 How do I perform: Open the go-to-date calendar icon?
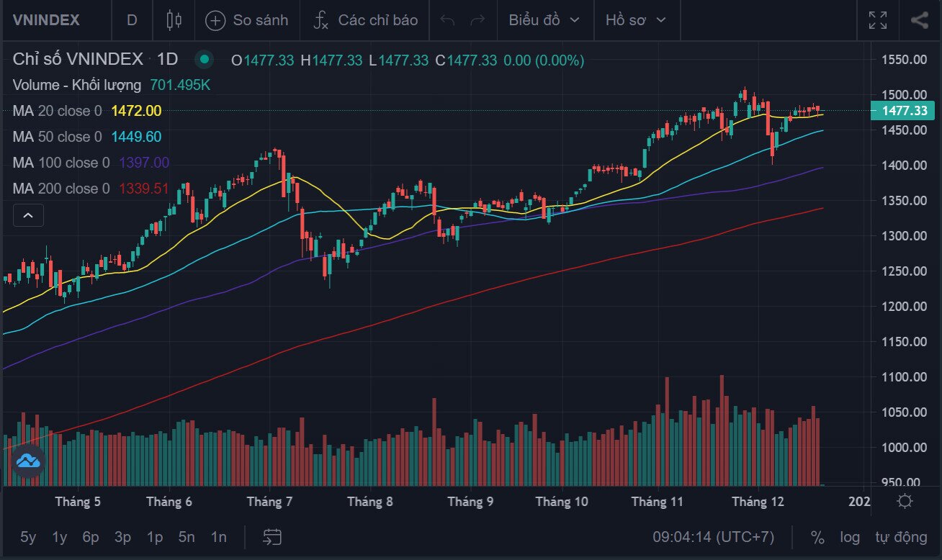272,537
